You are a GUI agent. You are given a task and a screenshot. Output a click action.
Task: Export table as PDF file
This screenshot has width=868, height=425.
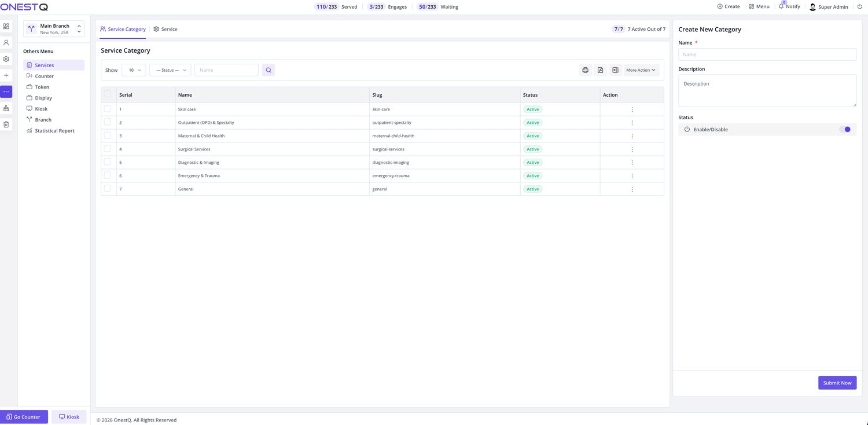(600, 70)
